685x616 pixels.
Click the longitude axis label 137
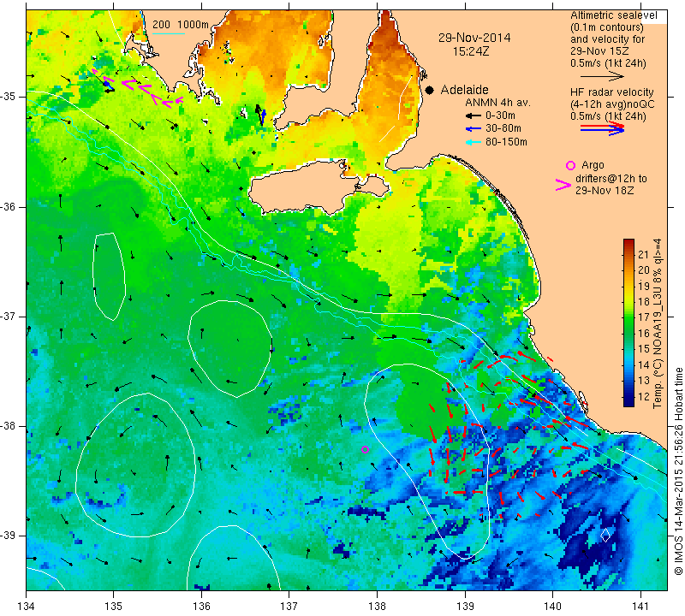(x=289, y=607)
